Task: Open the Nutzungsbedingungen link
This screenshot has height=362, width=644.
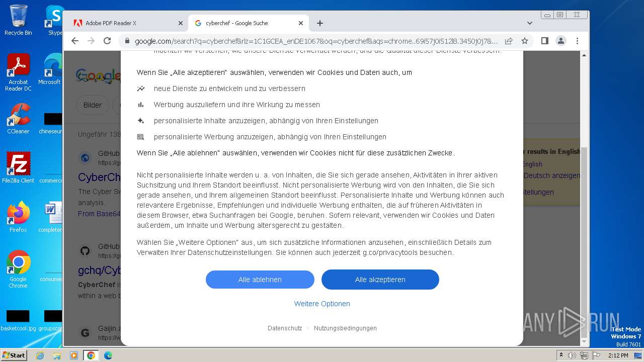Action: click(345, 328)
